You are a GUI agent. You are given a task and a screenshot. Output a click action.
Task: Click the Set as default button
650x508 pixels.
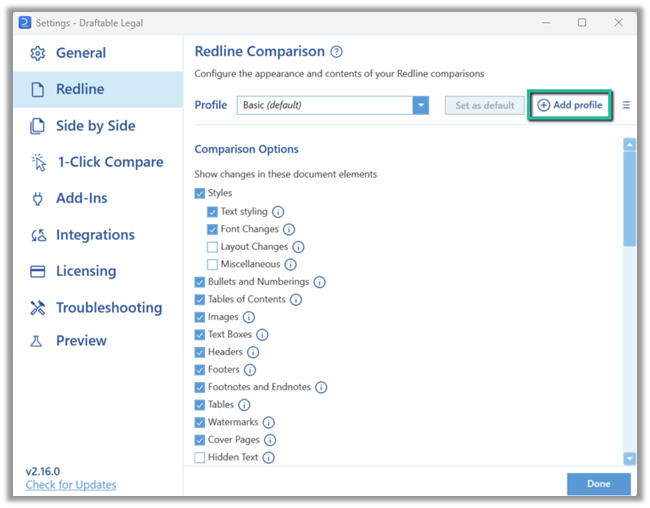click(x=485, y=105)
